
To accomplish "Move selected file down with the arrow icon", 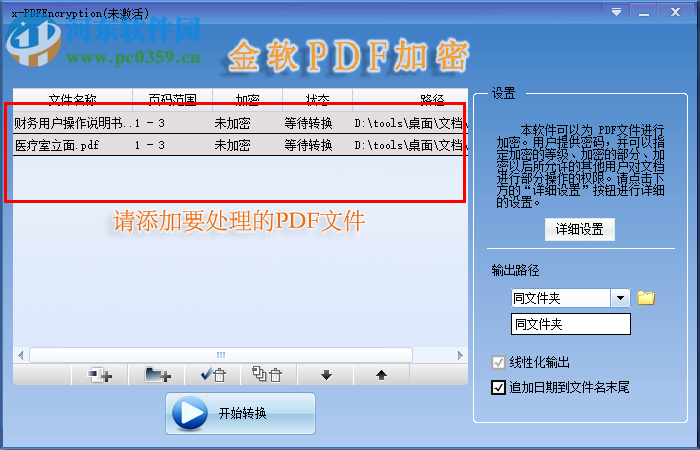I will (x=326, y=375).
